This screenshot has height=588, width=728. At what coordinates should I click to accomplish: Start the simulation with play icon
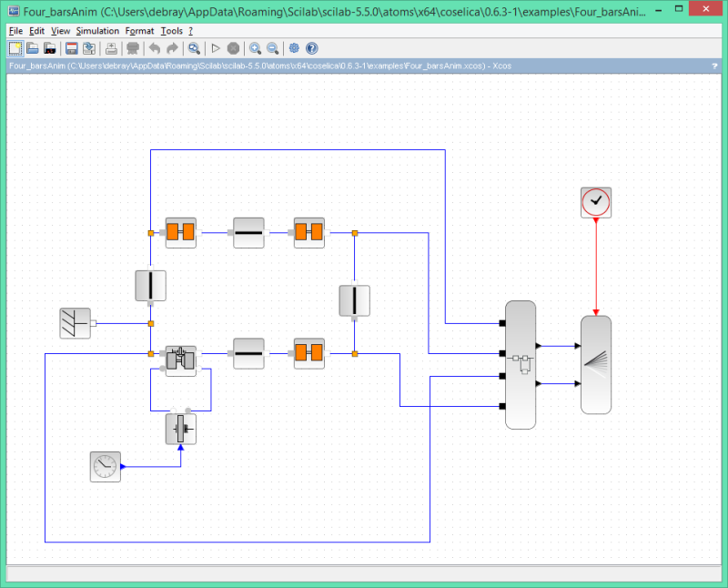pyautogui.click(x=216, y=48)
